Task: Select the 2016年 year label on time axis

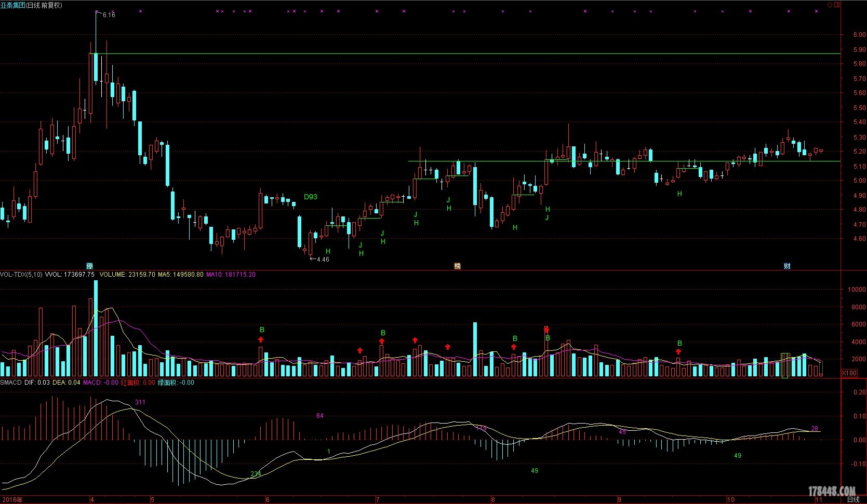Action: click(x=12, y=500)
